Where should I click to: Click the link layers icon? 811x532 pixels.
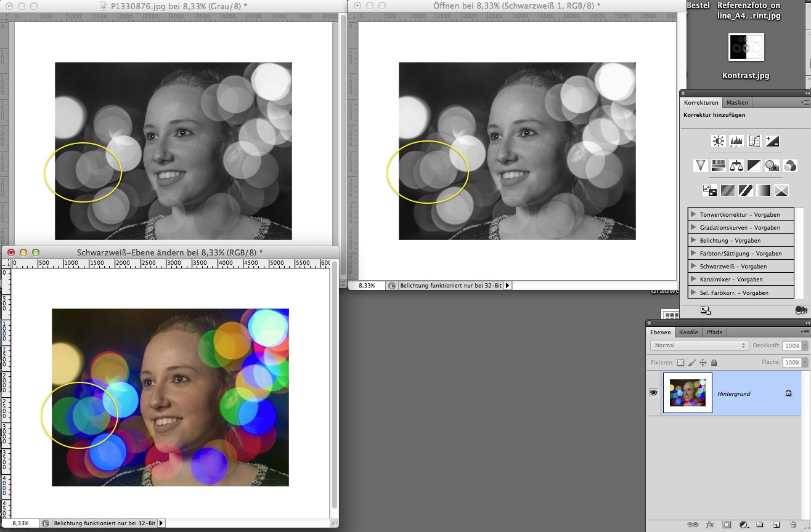click(x=693, y=525)
